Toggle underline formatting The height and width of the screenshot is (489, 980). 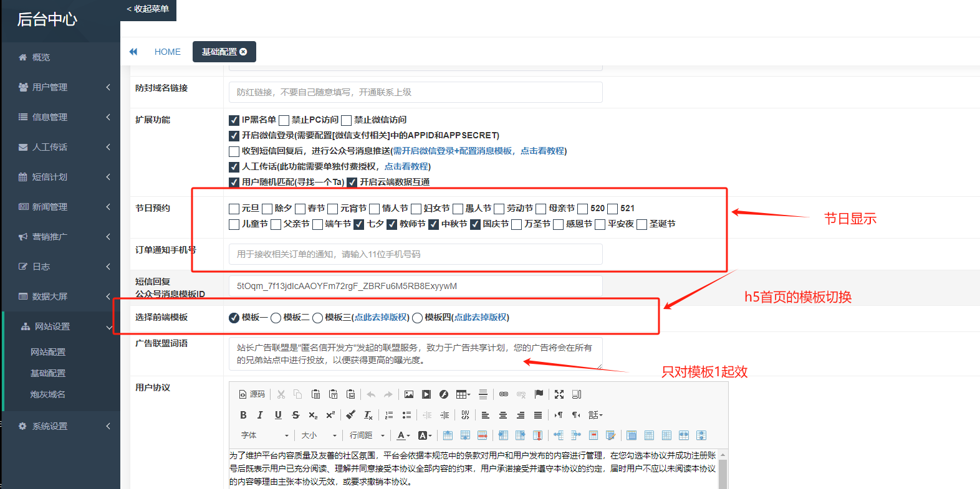(x=278, y=415)
